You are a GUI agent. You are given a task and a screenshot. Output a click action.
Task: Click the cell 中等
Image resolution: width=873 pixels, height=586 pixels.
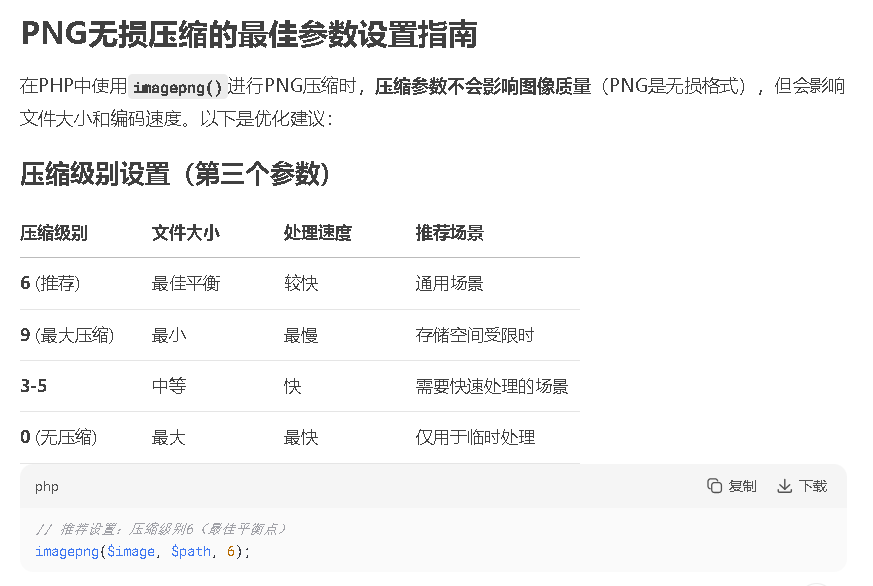click(x=169, y=386)
